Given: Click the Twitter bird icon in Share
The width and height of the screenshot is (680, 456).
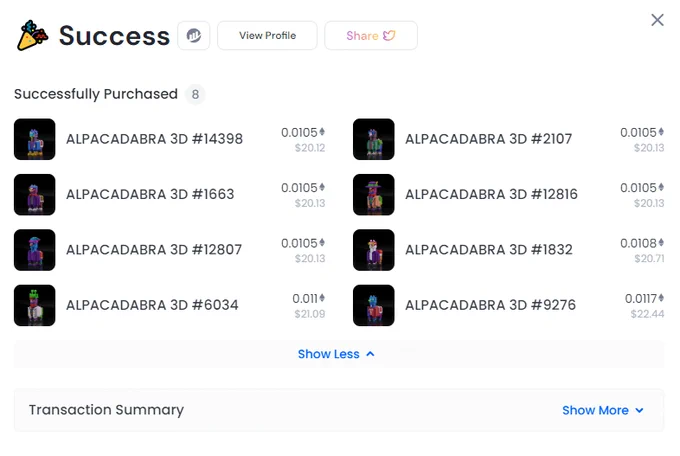Looking at the screenshot, I should (389, 36).
